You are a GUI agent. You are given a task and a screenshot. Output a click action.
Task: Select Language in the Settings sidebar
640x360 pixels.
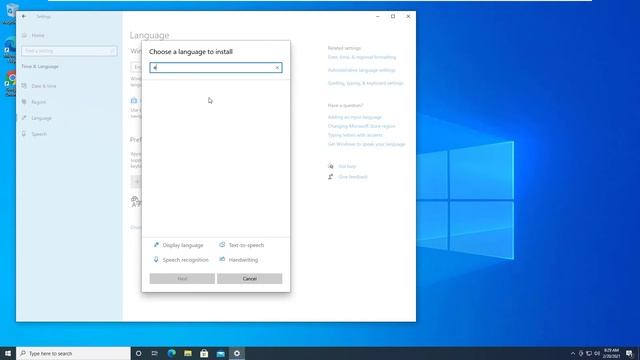pyautogui.click(x=41, y=118)
